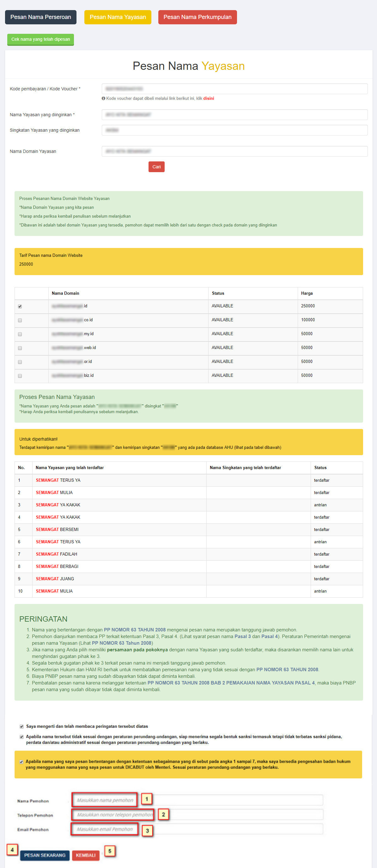The image size is (377, 868).
Task: Open the Pesan Nama Perkumpulan tab
Action: 197,17
